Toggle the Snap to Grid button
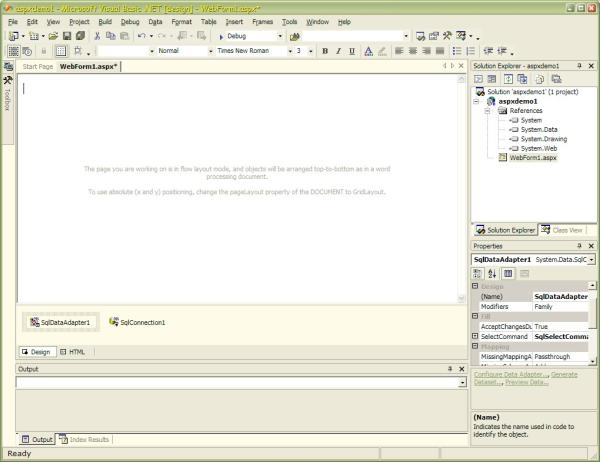Image resolution: width=600 pixels, height=462 pixels. coord(78,51)
